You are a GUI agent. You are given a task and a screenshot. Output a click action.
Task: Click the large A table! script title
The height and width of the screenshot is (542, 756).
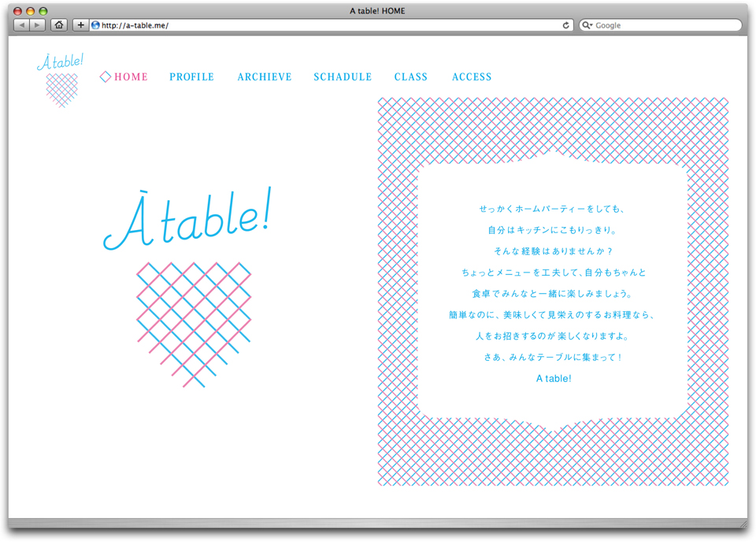pyautogui.click(x=187, y=219)
